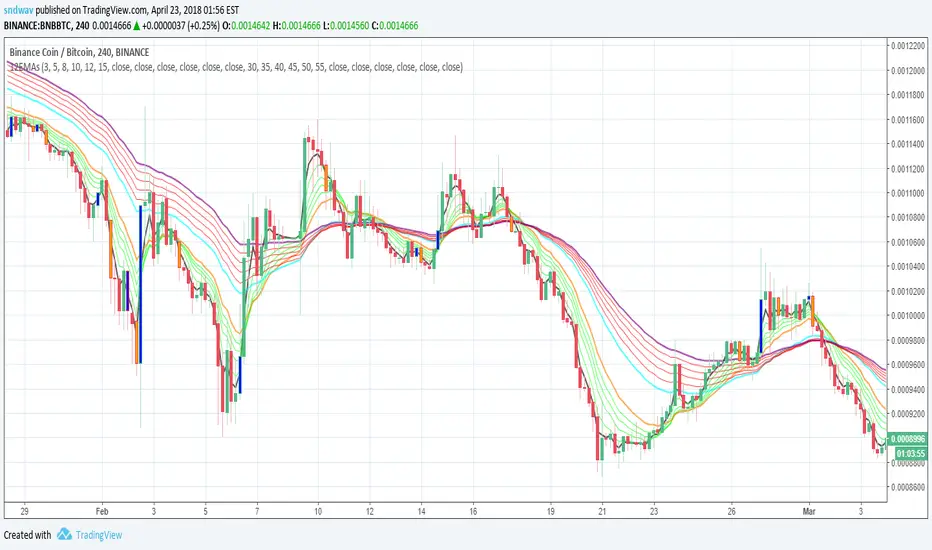Screen dimensions: 932x550
Task: Open the sndwav author link
Action: (x=18, y=10)
